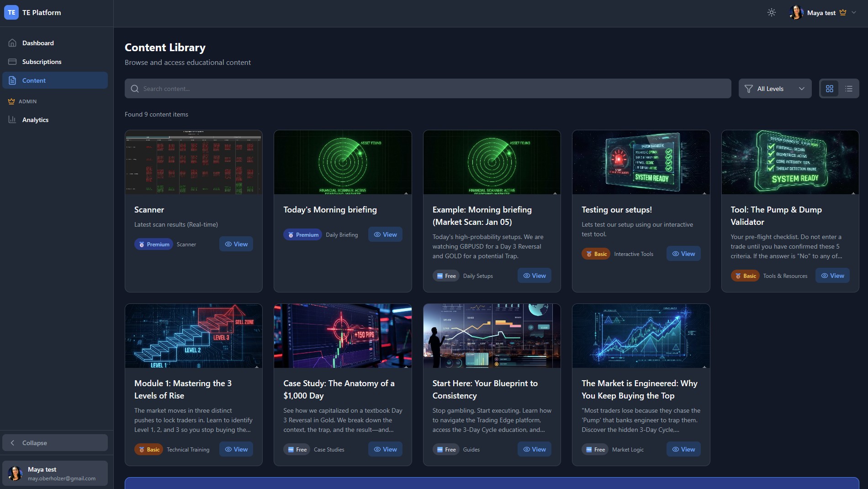
Task: Open the Analytics section
Action: point(35,119)
